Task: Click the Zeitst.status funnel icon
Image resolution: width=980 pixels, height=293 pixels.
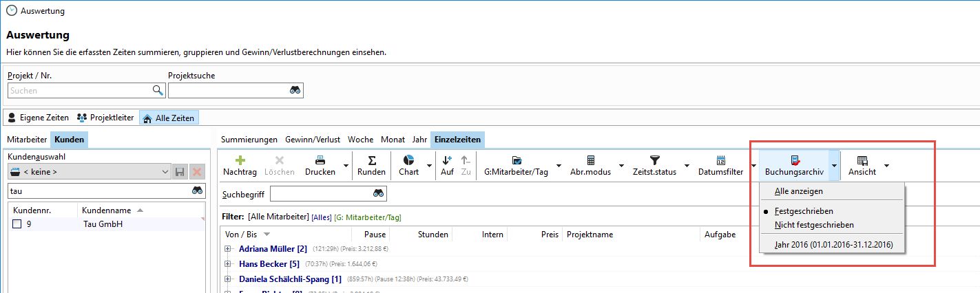Action: pos(654,160)
